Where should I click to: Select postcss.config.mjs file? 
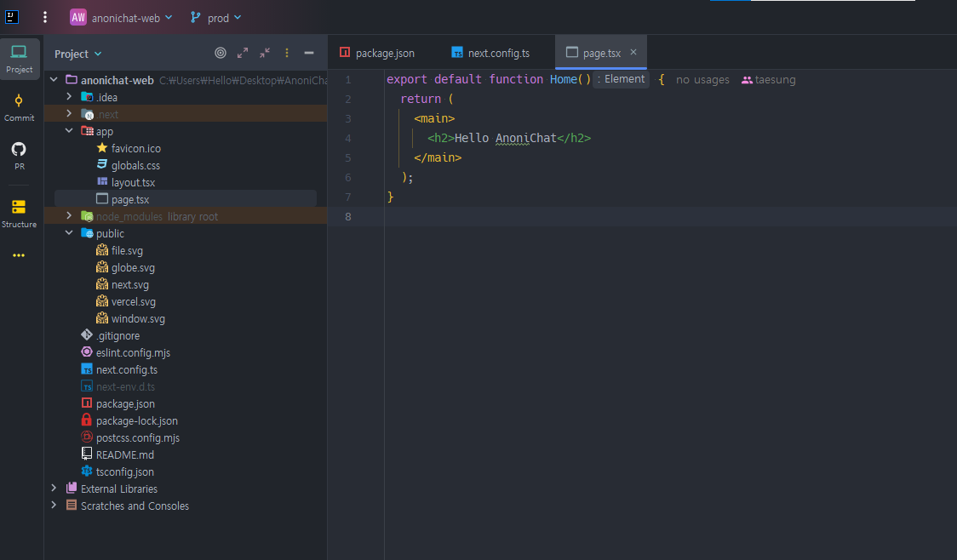click(x=130, y=438)
